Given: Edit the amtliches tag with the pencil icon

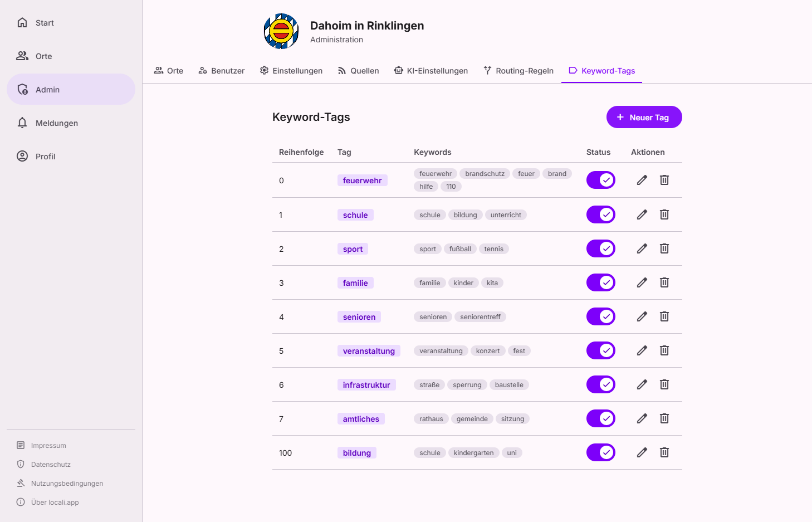Looking at the screenshot, I should point(642,418).
